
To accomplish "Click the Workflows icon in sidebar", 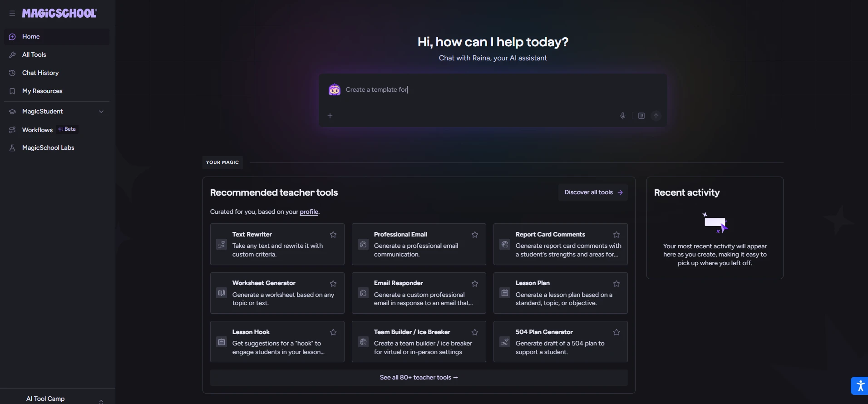I will tap(12, 130).
